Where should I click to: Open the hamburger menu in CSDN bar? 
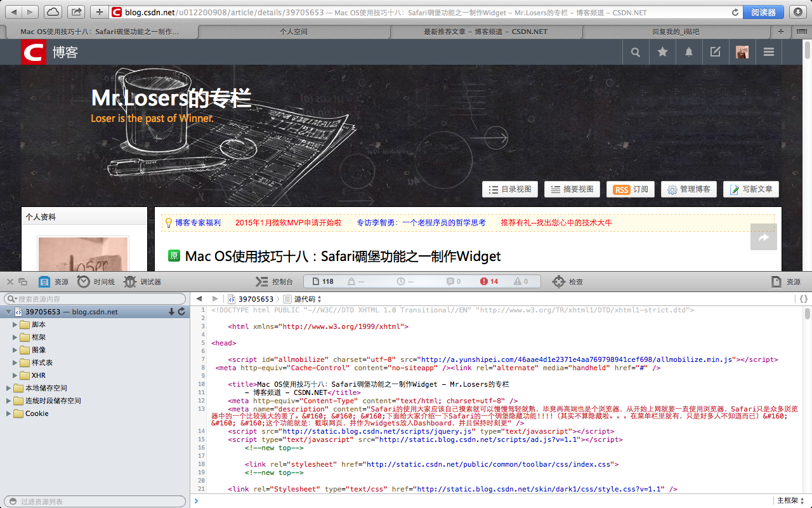point(769,52)
